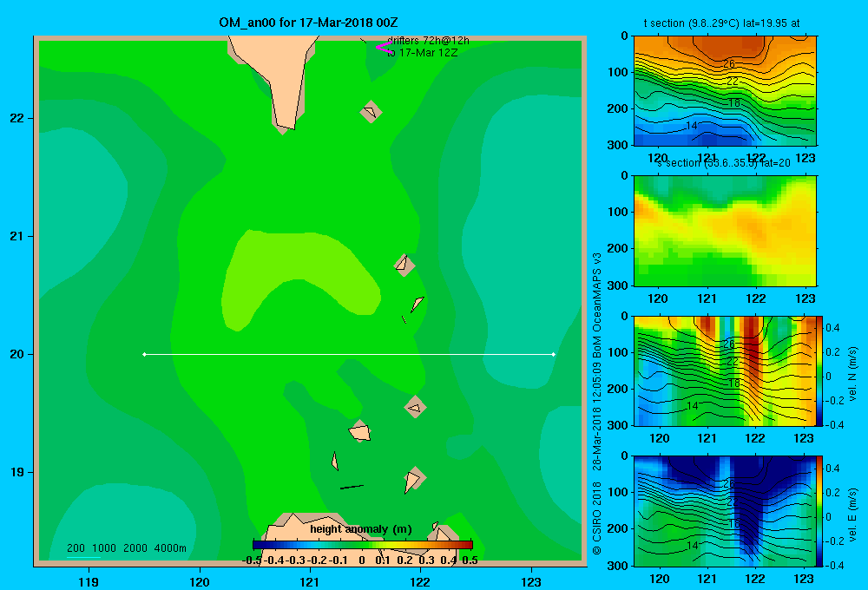Click the height anomaly color bar

click(x=363, y=545)
